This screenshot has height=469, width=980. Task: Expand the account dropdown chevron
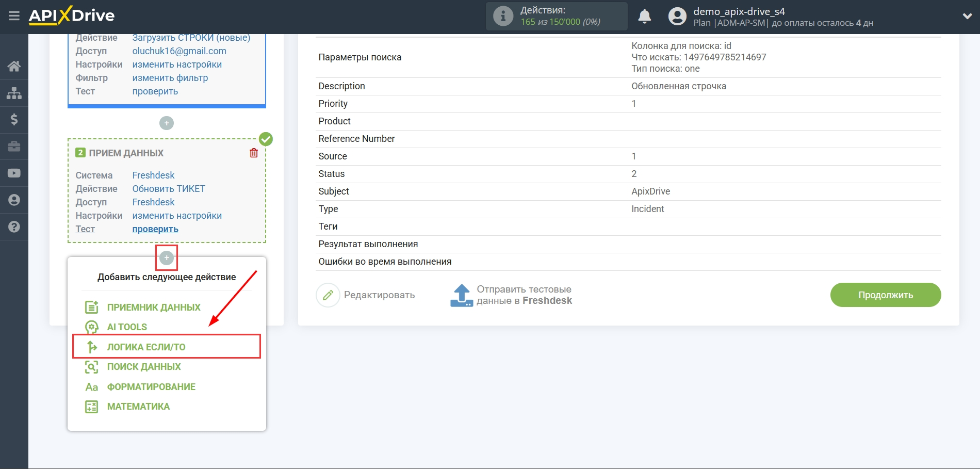(x=967, y=17)
